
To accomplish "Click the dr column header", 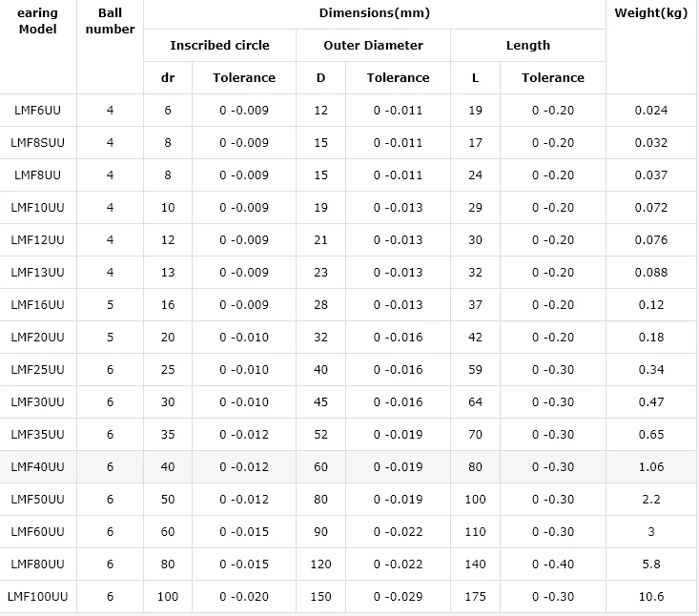I will click(x=168, y=77).
